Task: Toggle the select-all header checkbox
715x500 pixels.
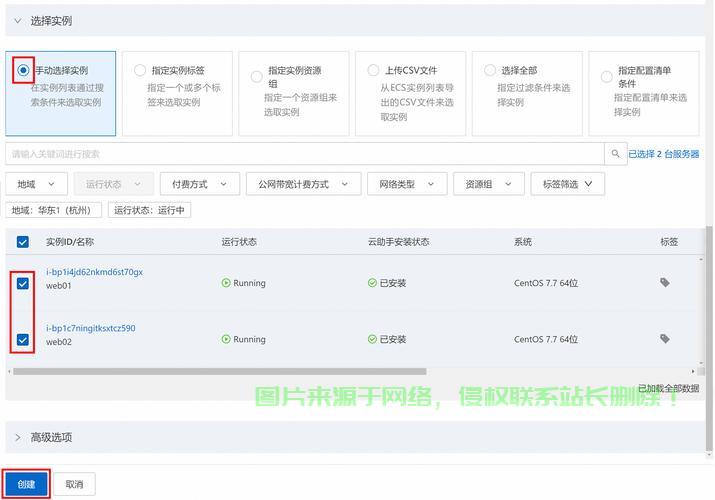Action: pos(23,242)
